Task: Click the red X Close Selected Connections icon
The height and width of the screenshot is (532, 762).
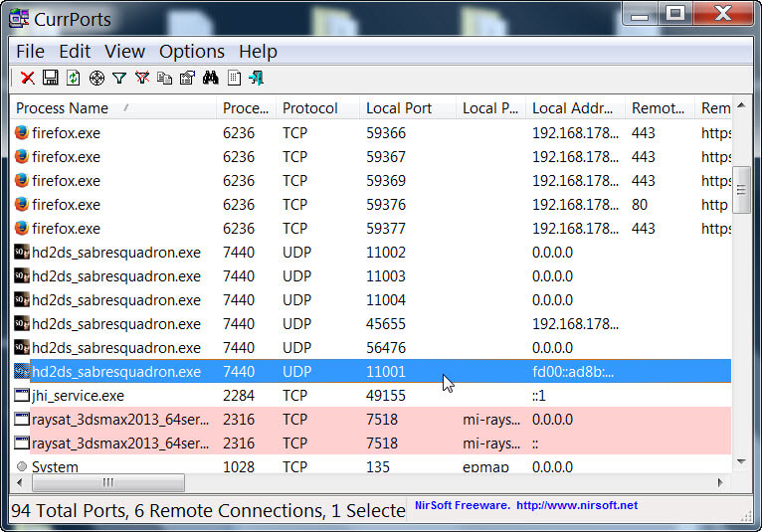Action: (28, 78)
